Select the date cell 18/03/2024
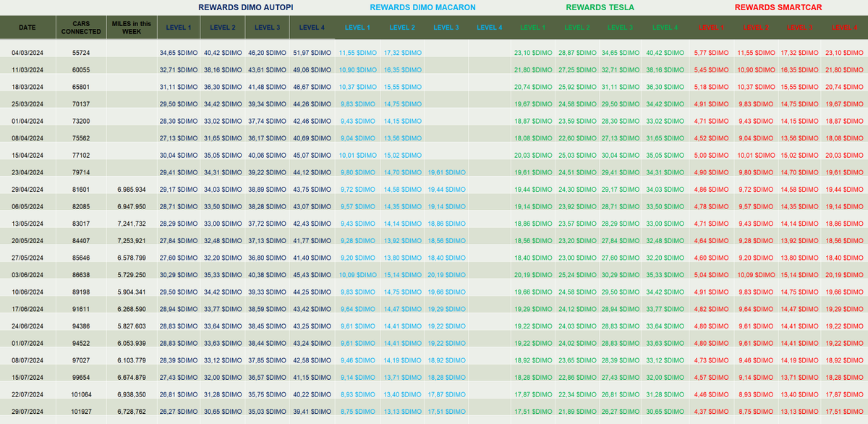 click(x=27, y=87)
